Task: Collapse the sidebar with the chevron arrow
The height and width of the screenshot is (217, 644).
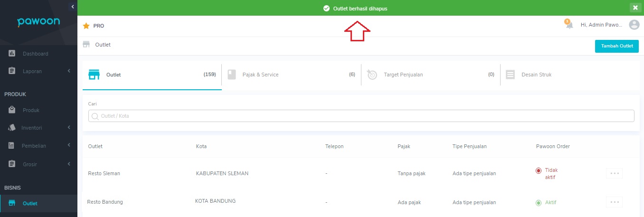Action: 72,6
